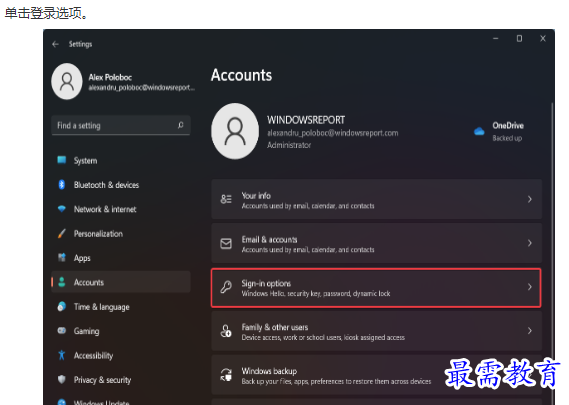569x405 pixels.
Task: Click the Accessibility figure icon
Action: pyautogui.click(x=62, y=355)
